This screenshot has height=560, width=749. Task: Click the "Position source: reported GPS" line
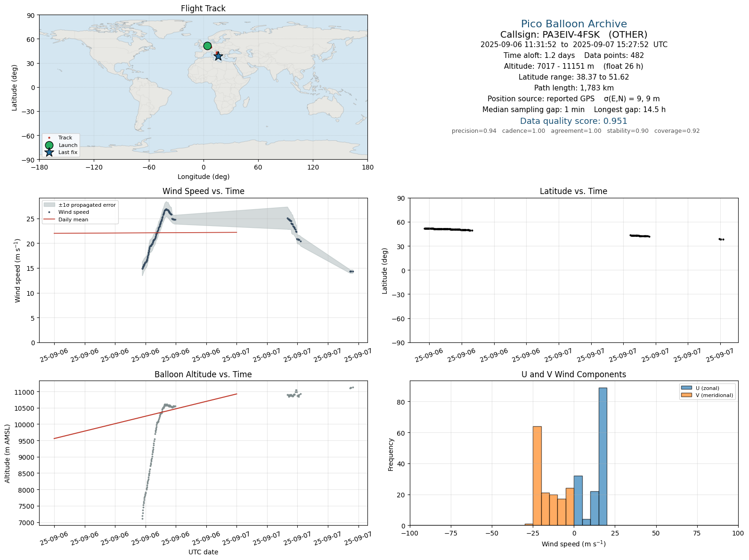(574, 99)
